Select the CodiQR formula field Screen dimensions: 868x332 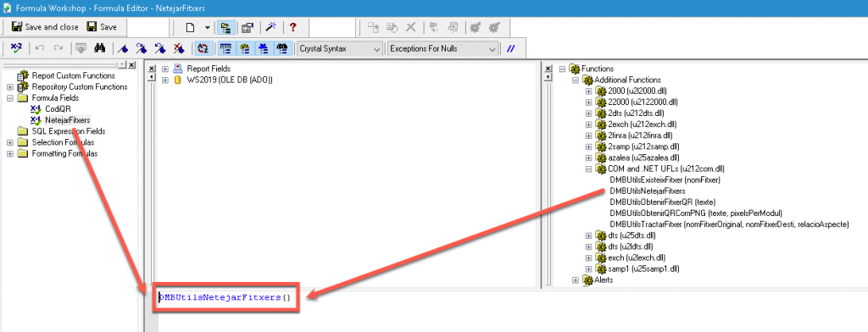pos(58,109)
